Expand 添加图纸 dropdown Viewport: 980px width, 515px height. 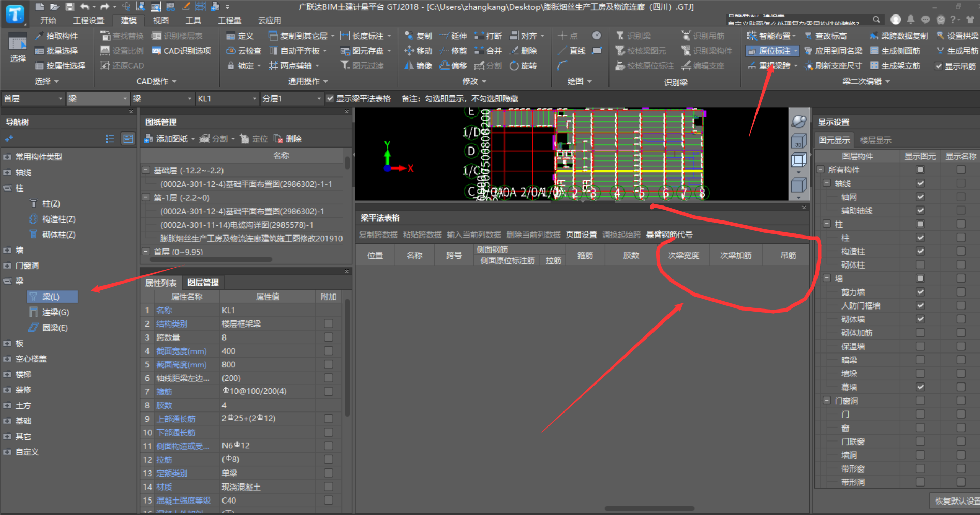click(x=193, y=139)
